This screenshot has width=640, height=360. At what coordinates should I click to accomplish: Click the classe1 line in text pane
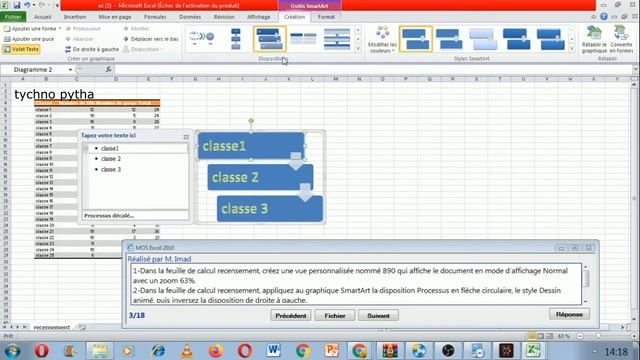click(135, 149)
